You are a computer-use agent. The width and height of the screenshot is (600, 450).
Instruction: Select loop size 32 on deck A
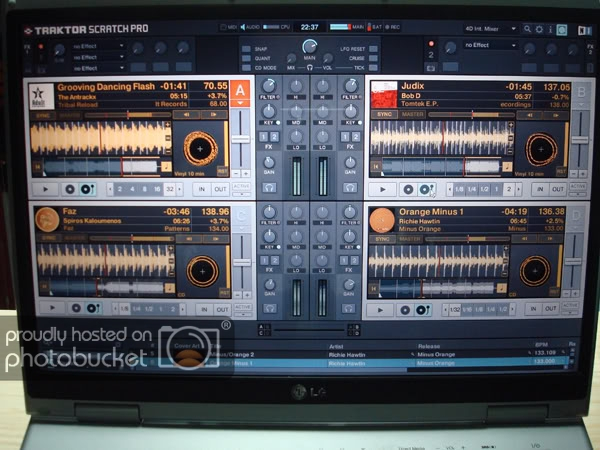coord(170,189)
